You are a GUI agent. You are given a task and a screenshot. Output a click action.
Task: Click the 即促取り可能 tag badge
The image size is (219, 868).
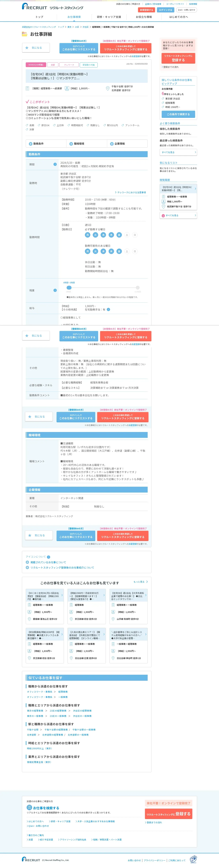click(x=89, y=65)
